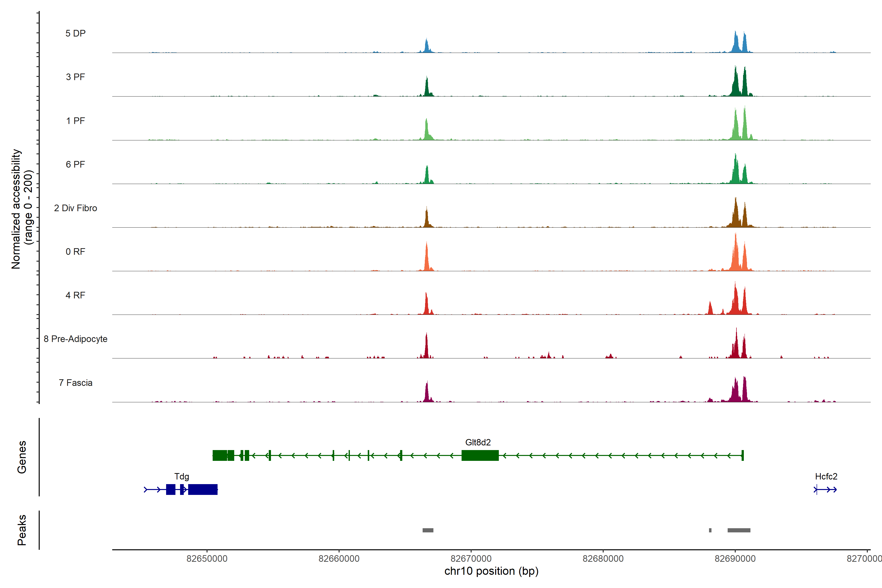Viewport: 882px width, 588px height.
Task: Click the 8 Pre-Adipocyte track label
Action: point(75,339)
